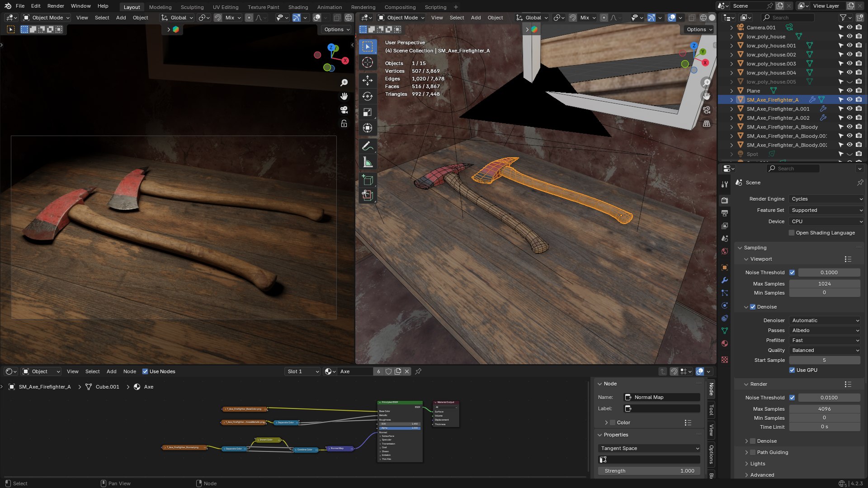Viewport: 868px width, 488px height.
Task: Select the Cursor tool in right viewport toolbar
Action: (x=368, y=63)
